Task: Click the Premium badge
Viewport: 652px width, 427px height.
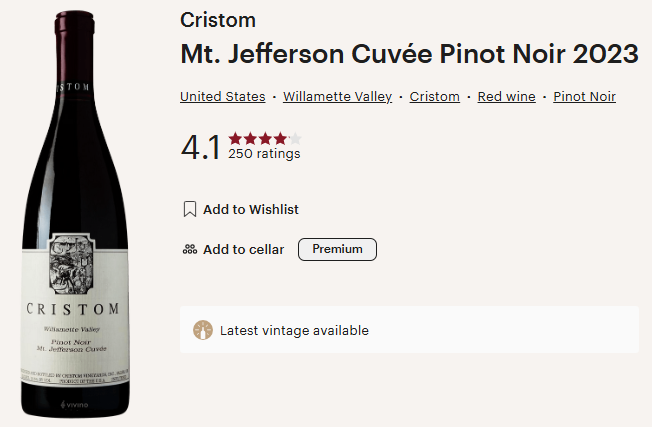Action: [337, 249]
